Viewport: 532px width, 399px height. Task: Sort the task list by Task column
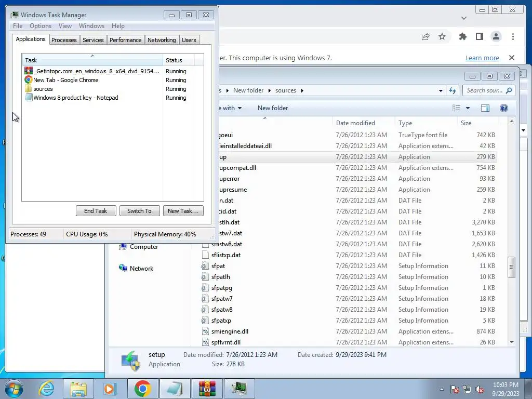click(x=92, y=60)
